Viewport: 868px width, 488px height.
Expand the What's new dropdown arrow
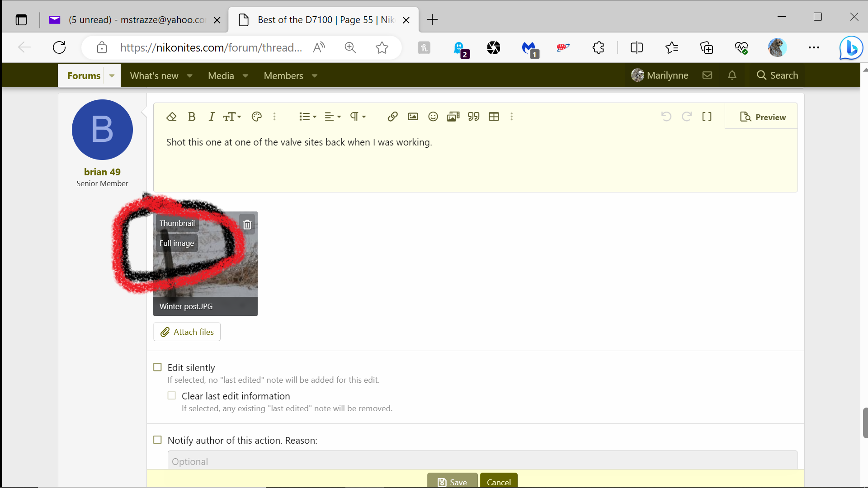click(190, 75)
